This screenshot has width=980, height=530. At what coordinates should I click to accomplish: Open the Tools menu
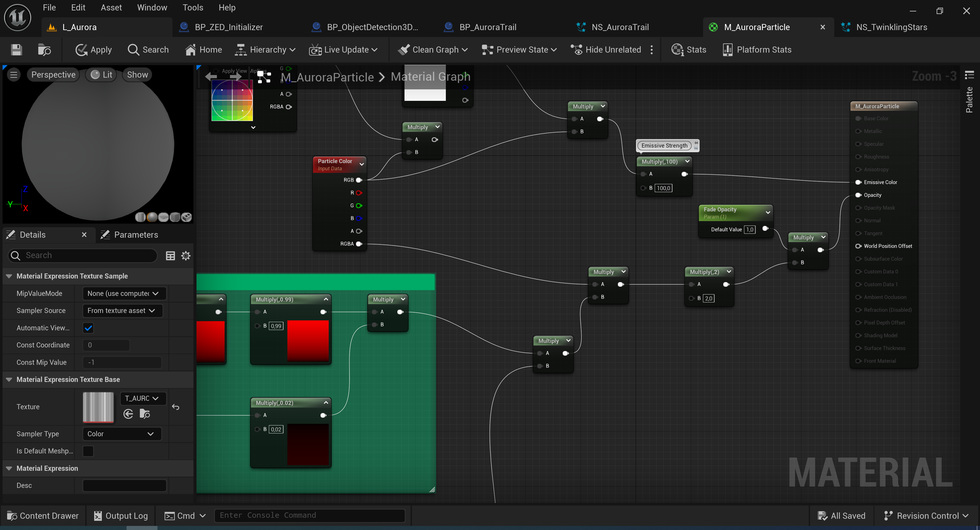tap(192, 8)
